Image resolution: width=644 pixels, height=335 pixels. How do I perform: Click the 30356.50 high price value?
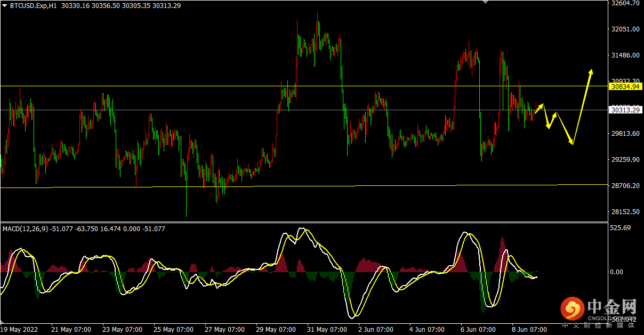pos(106,6)
